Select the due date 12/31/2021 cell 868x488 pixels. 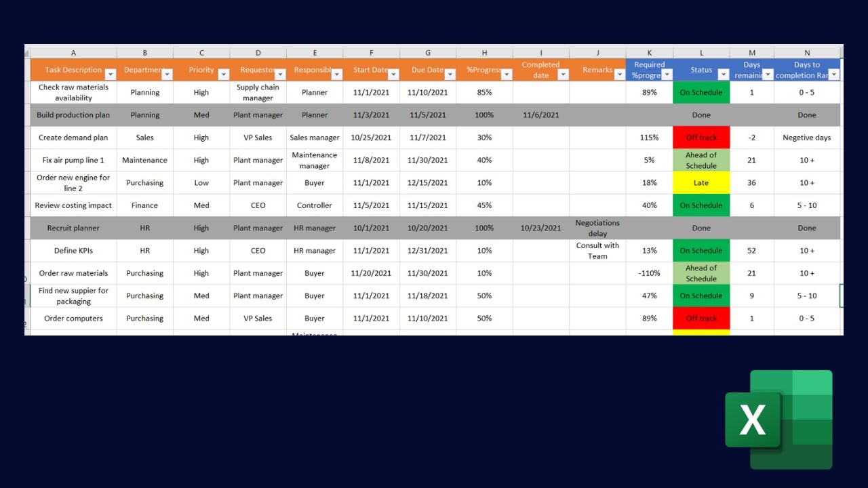428,251
